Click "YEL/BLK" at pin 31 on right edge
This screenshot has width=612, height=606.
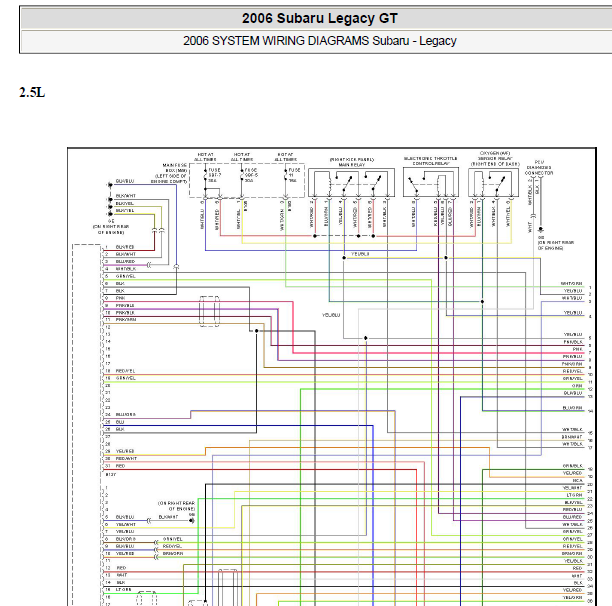(x=573, y=561)
